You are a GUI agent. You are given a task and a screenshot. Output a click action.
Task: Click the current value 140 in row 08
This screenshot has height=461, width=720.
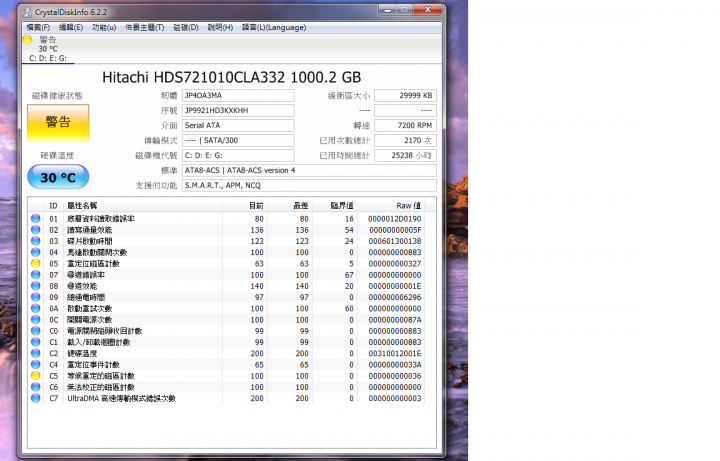point(257,286)
